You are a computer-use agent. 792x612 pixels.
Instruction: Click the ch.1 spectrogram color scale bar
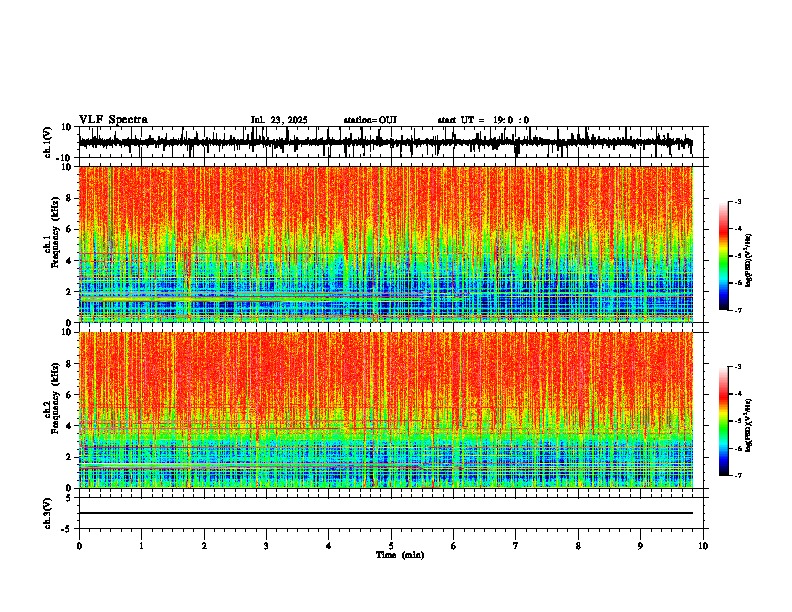click(x=723, y=256)
